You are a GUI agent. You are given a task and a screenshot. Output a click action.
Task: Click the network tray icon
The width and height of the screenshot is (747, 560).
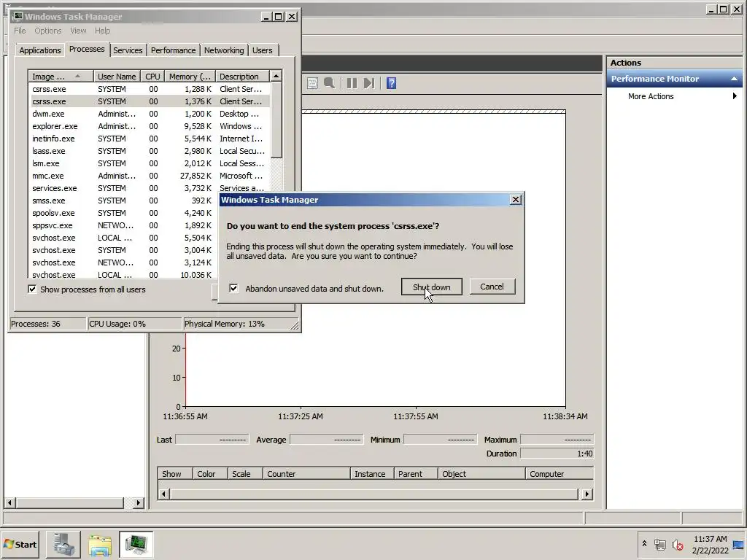pos(659,544)
